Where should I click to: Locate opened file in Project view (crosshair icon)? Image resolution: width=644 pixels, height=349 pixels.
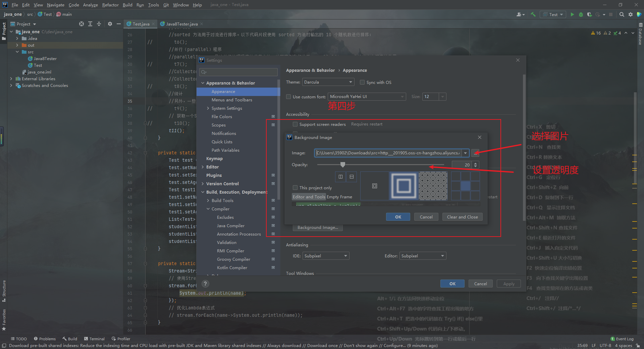pyautogui.click(x=82, y=24)
